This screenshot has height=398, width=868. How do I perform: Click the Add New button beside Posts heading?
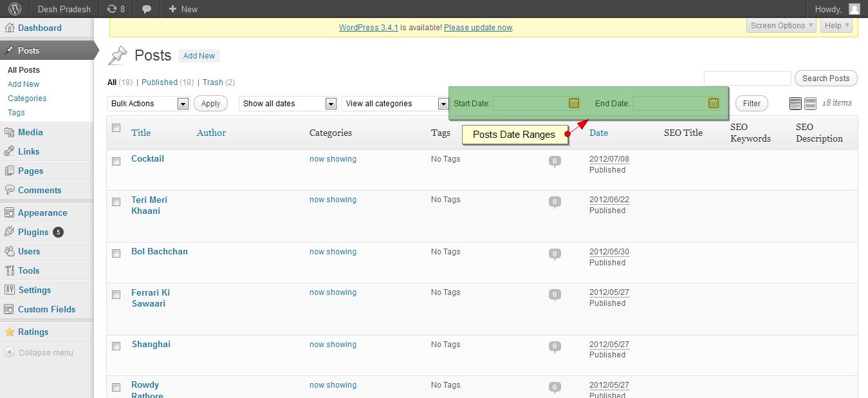pos(199,56)
